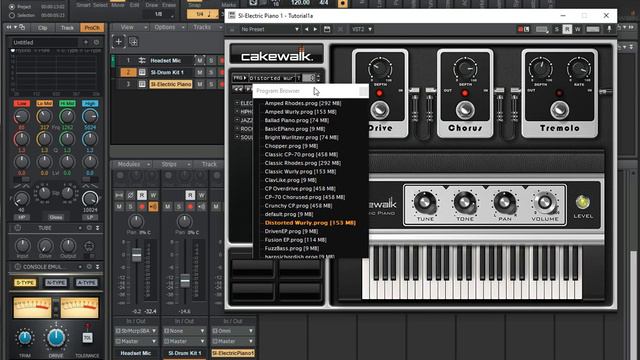The width and height of the screenshot is (640, 360).
Task: Collapse the TUBE module double-arrow icon
Action: (x=98, y=228)
